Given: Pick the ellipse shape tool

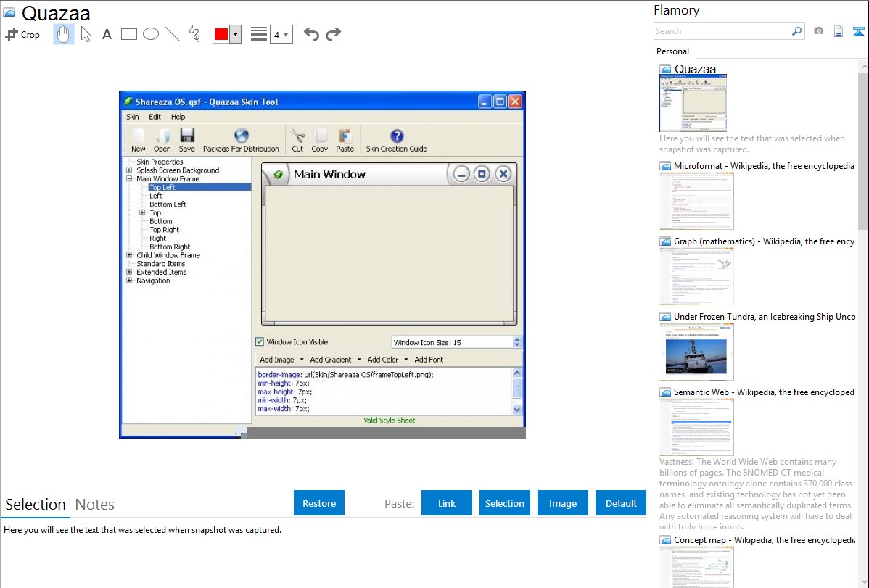Looking at the screenshot, I should (151, 34).
